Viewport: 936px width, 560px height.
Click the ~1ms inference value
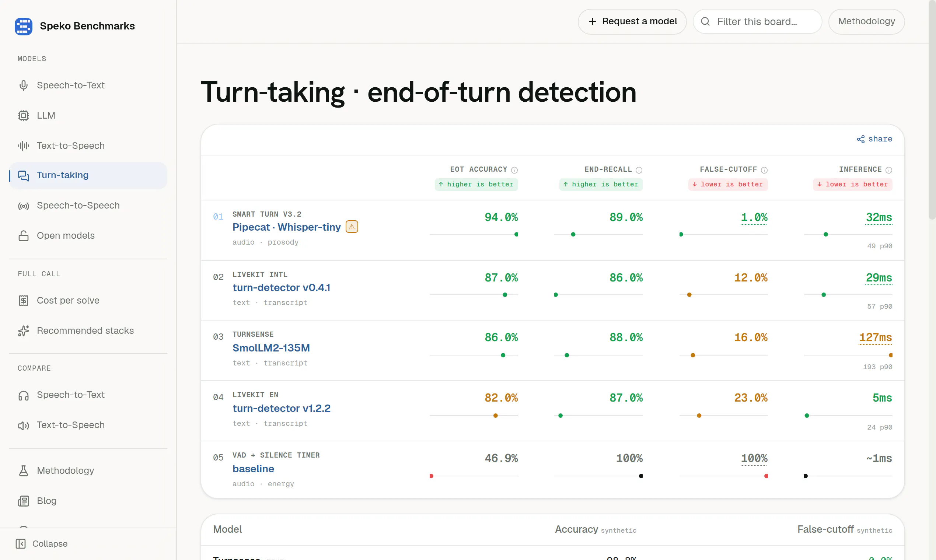tap(879, 458)
